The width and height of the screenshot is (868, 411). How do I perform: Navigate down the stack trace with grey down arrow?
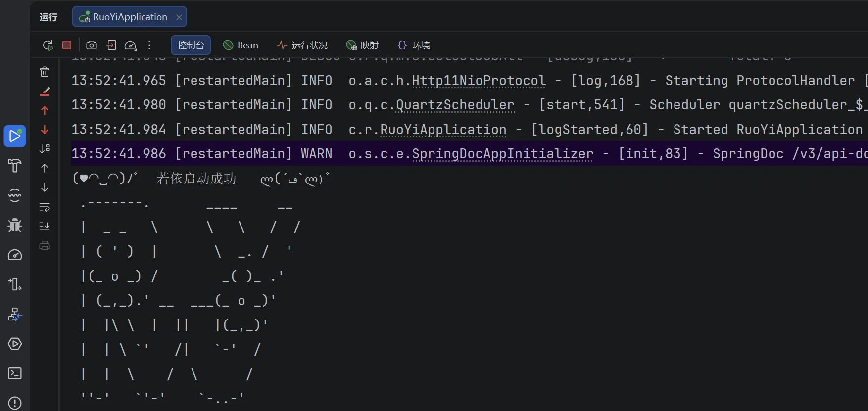[45, 187]
